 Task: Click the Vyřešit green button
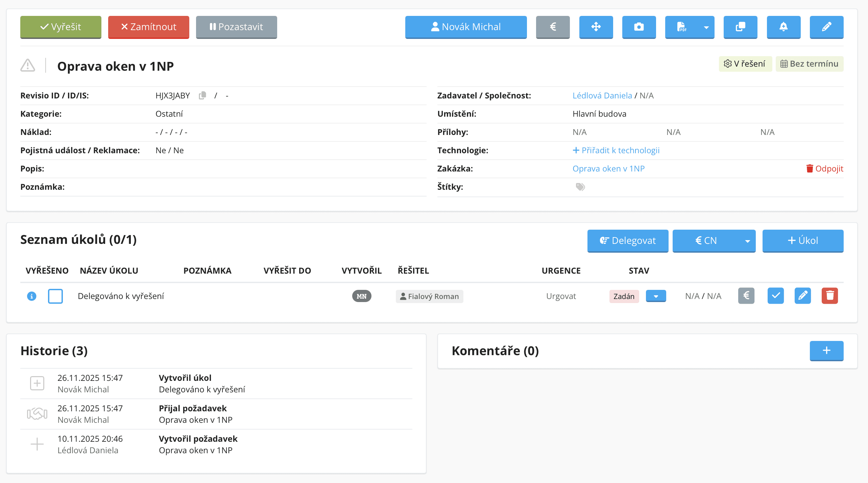(61, 27)
